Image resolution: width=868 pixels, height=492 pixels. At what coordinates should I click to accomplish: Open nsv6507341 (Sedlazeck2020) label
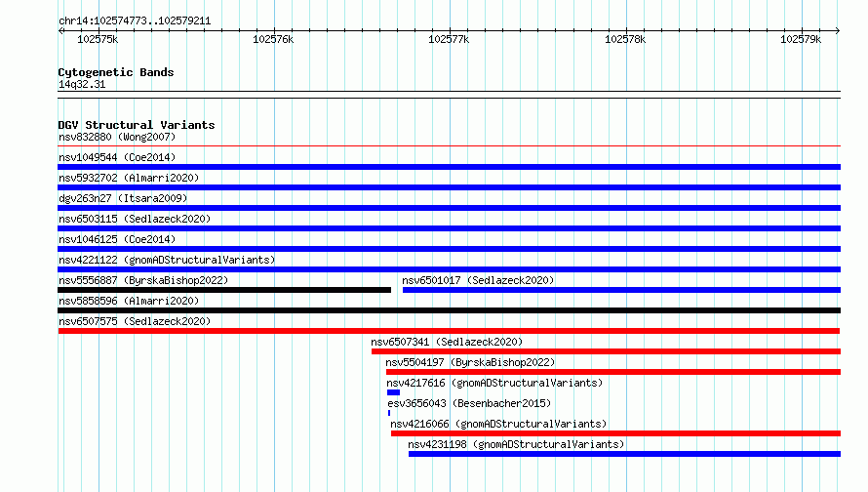click(447, 342)
